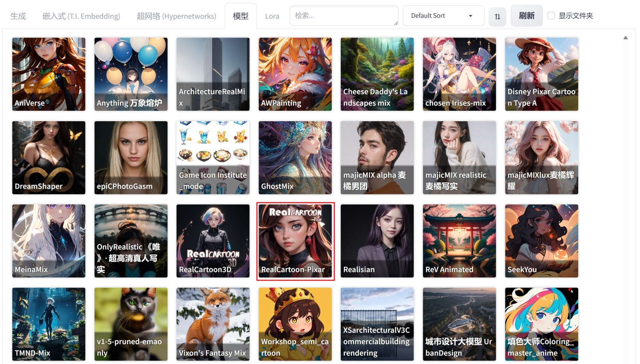Choose the v1-5-pruned-emaonly model card
This screenshot has height=364, width=640.
tap(131, 324)
